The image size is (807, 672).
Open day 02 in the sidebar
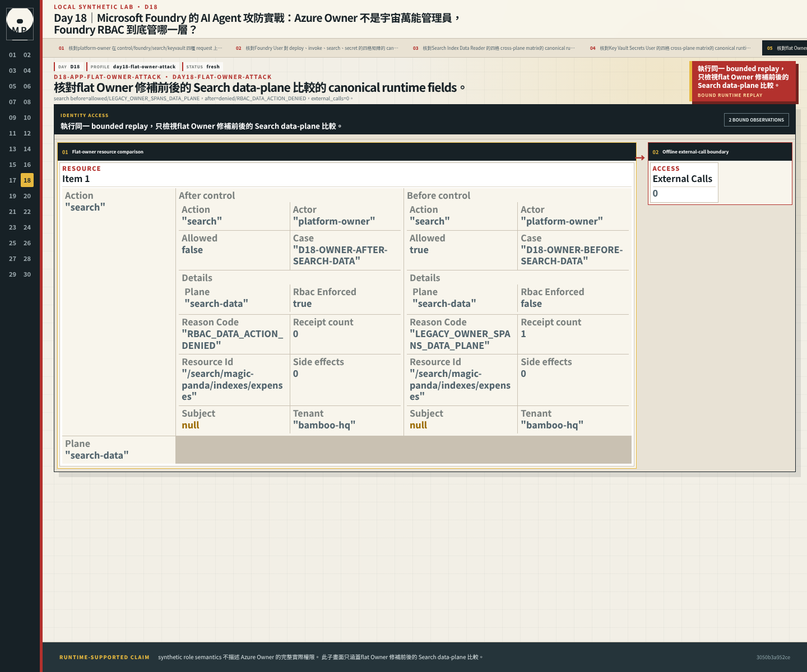click(x=27, y=55)
